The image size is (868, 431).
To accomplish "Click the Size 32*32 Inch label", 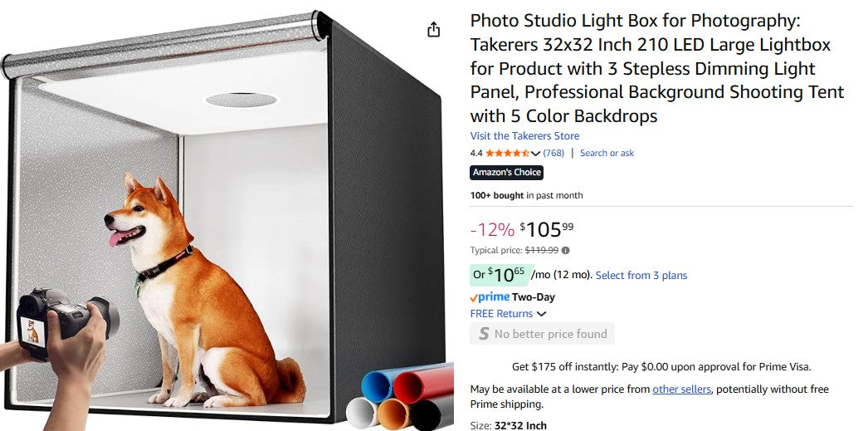I will click(x=508, y=426).
